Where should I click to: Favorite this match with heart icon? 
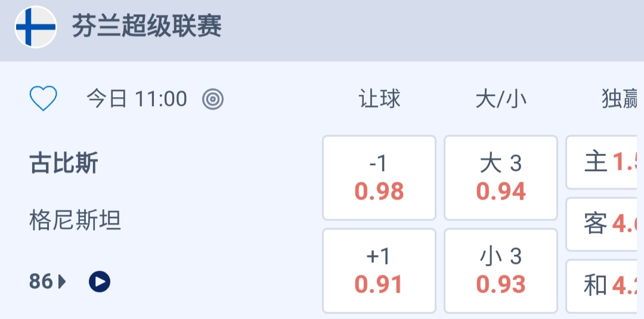pos(44,98)
